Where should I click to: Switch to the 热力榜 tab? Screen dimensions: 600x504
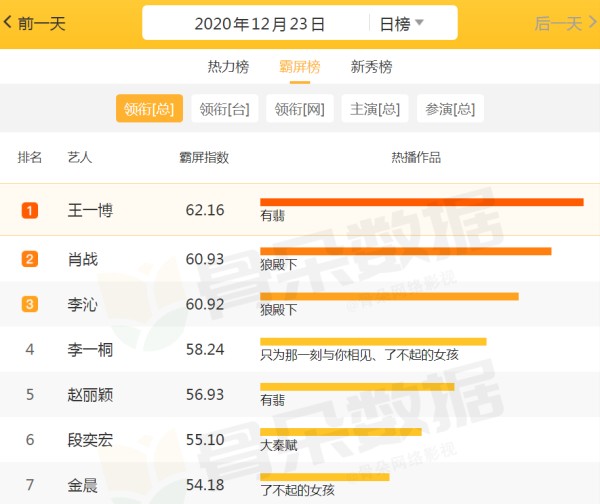pyautogui.click(x=228, y=67)
